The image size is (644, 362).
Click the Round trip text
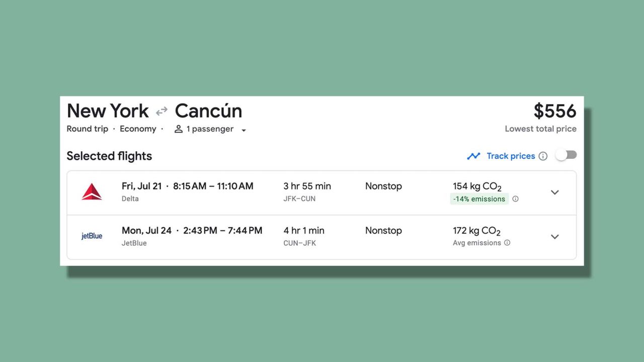[88, 129]
